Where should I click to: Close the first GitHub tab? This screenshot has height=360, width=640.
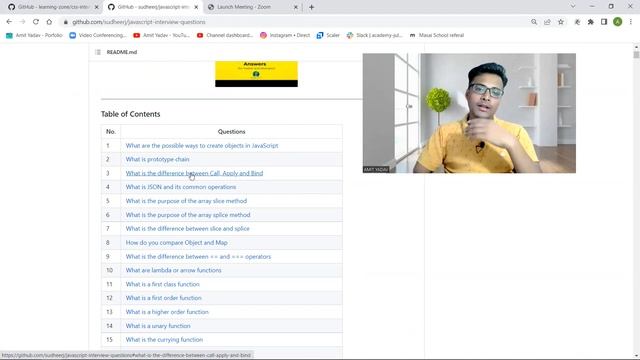click(97, 7)
